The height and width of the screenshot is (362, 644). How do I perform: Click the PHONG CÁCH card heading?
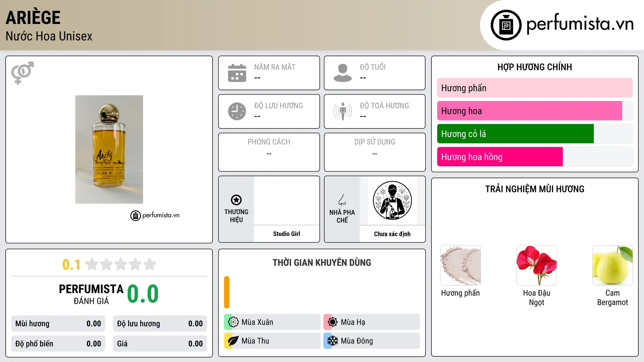[269, 142]
